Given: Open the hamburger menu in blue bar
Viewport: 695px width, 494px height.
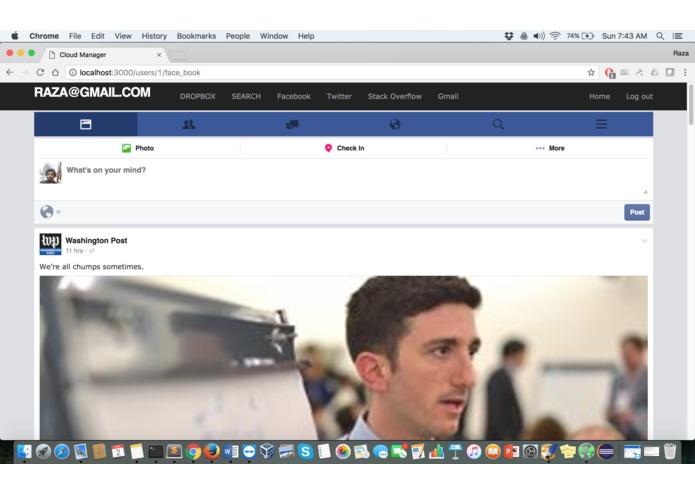Looking at the screenshot, I should pyautogui.click(x=601, y=124).
